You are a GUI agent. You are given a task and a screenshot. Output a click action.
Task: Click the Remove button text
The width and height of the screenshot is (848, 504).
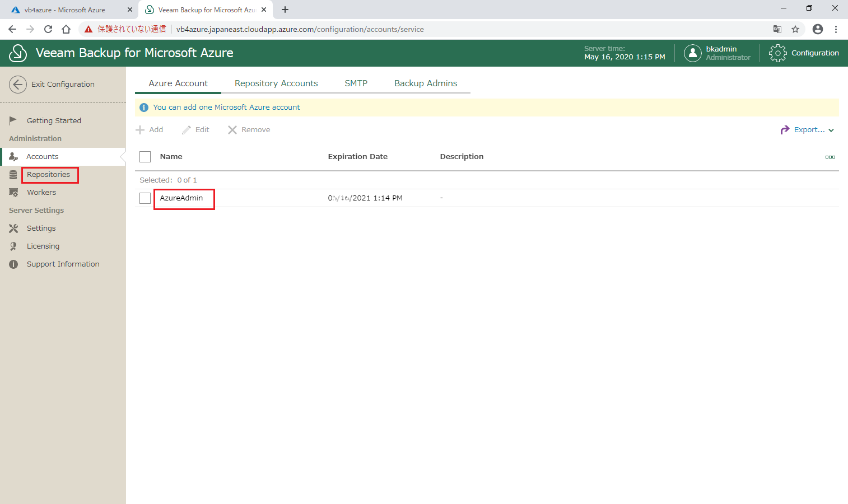coord(256,130)
